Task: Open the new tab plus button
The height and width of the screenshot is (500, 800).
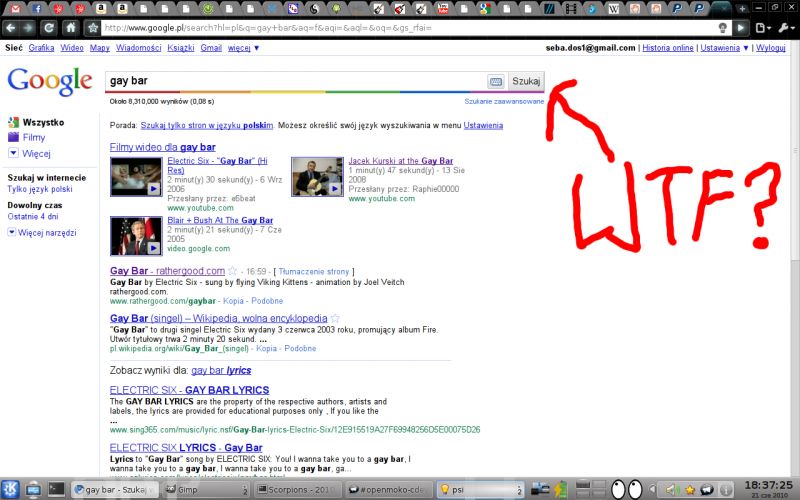Action: tap(742, 8)
